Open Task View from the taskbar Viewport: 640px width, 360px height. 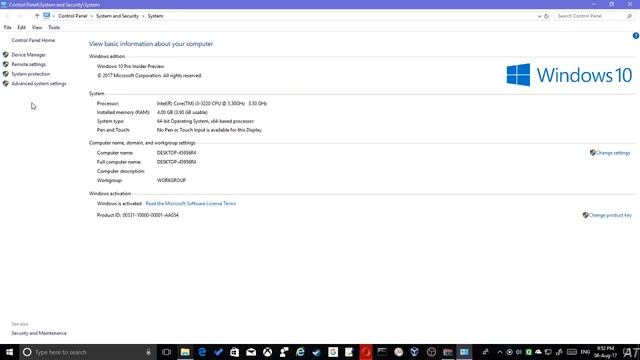click(166, 352)
